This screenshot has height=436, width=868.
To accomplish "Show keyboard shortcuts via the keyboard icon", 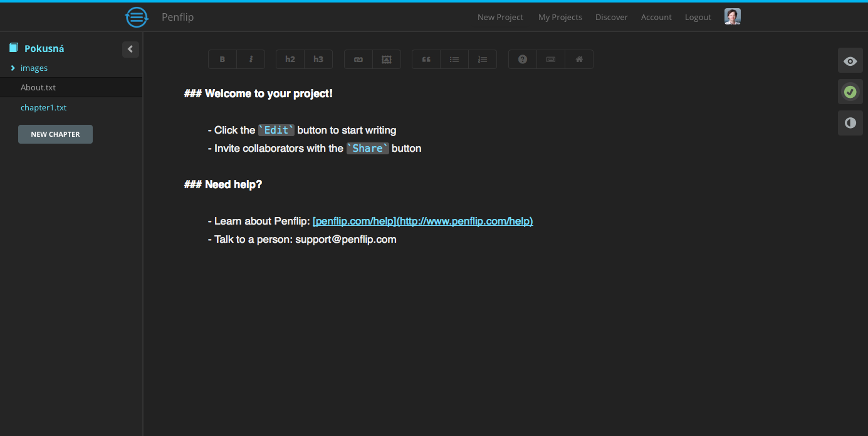I will click(551, 59).
